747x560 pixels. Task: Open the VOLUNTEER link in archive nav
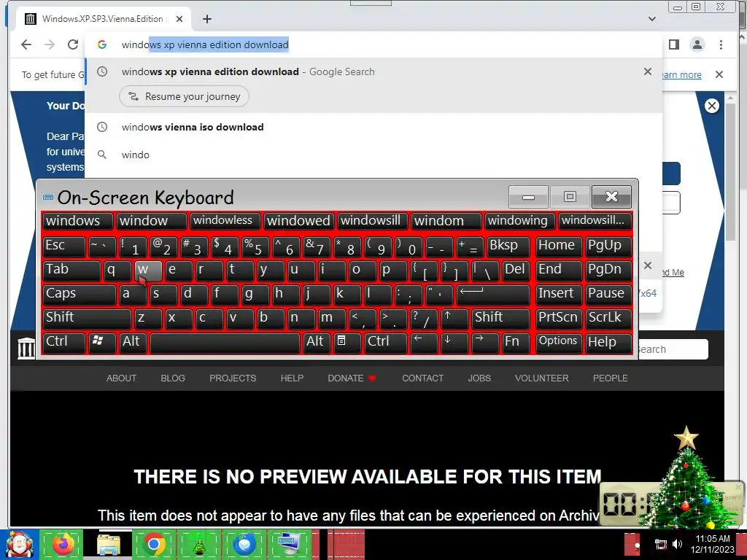(542, 378)
